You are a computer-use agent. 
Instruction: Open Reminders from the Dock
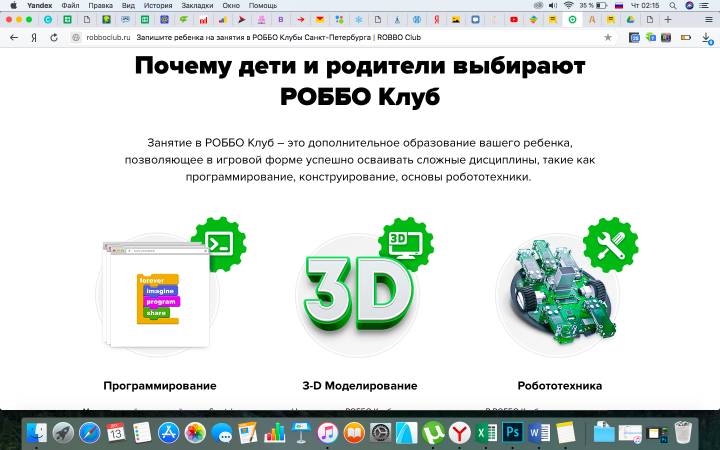point(142,433)
